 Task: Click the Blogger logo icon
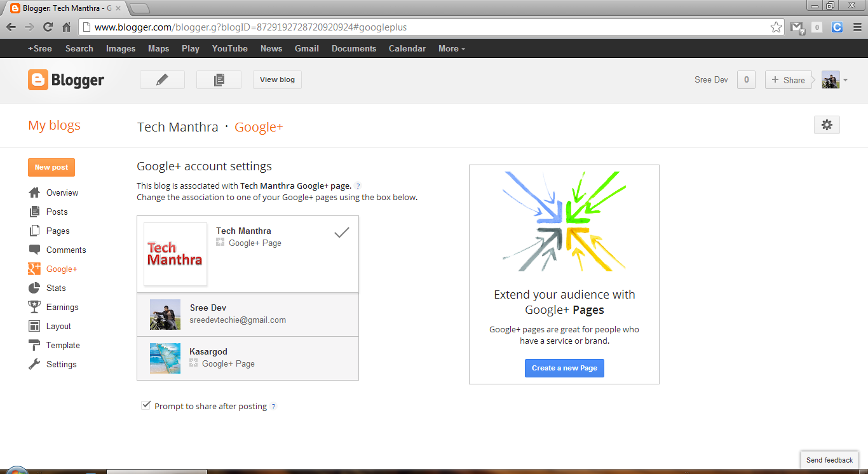(38, 80)
